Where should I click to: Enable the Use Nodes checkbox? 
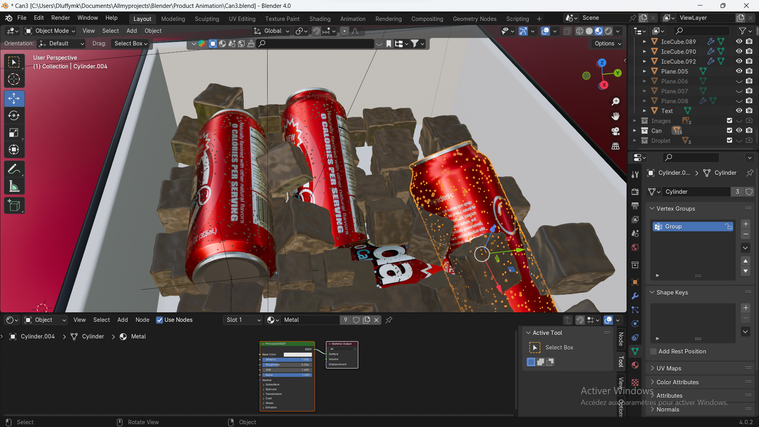[158, 320]
